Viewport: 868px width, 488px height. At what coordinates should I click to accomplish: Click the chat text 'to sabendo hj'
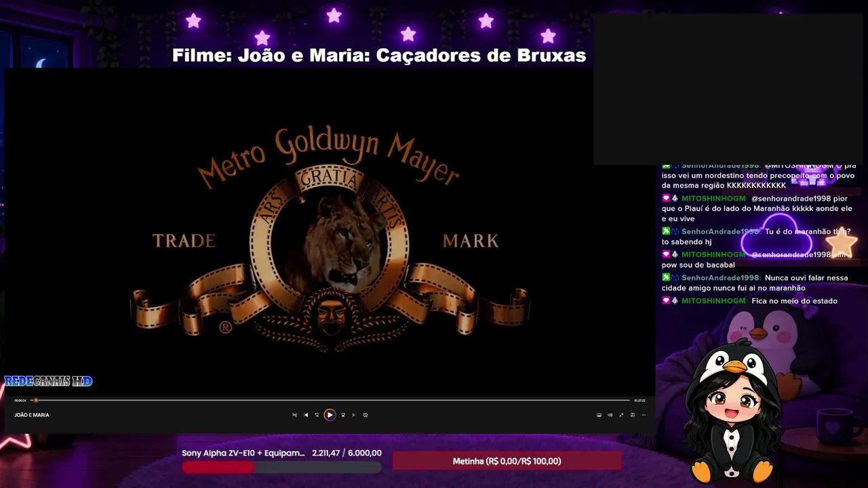[x=686, y=242]
